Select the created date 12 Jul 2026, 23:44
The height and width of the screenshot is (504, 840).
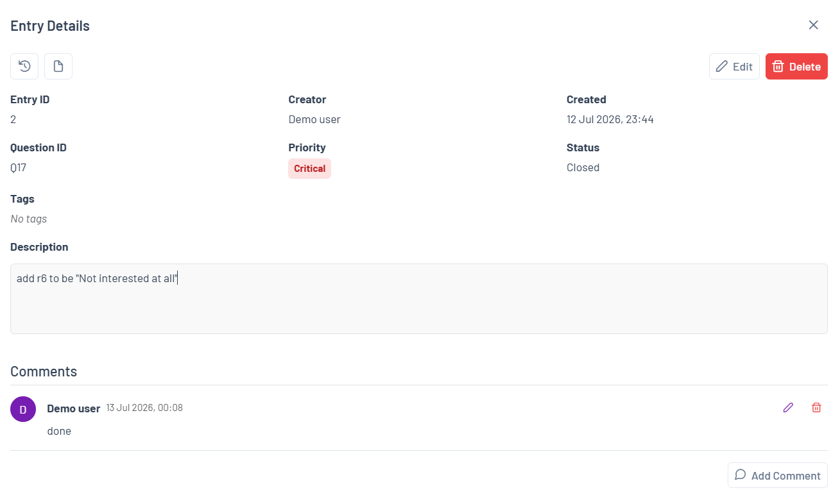[610, 119]
